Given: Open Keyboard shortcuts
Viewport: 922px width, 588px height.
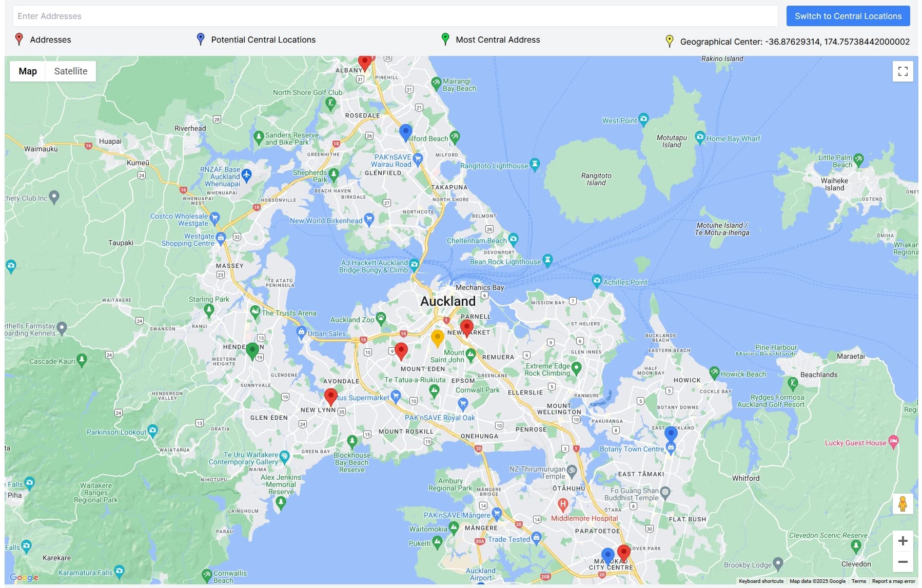Looking at the screenshot, I should click(761, 581).
